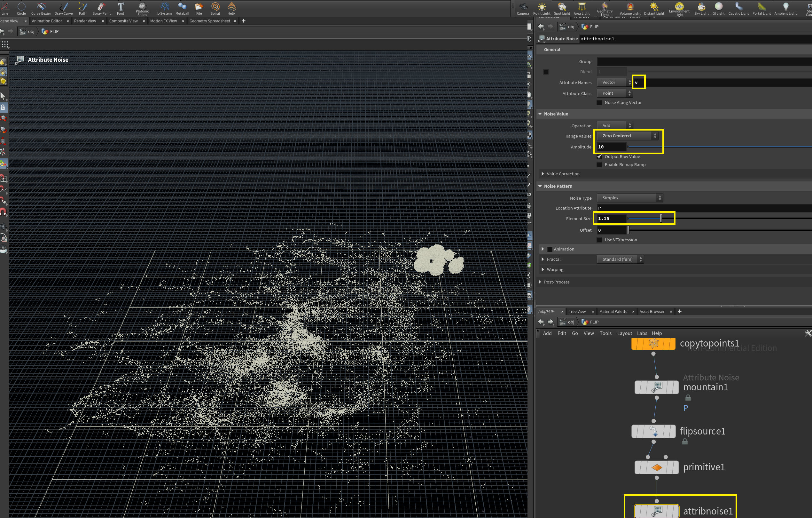Add a Spot Light from shelf
Screen dimensions: 812x518
tap(562, 8)
